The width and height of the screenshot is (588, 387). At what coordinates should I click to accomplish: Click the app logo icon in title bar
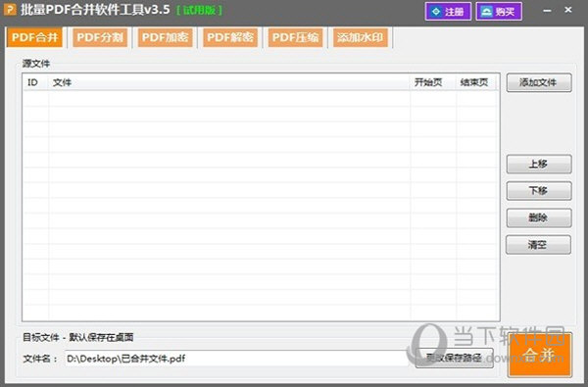[x=10, y=10]
